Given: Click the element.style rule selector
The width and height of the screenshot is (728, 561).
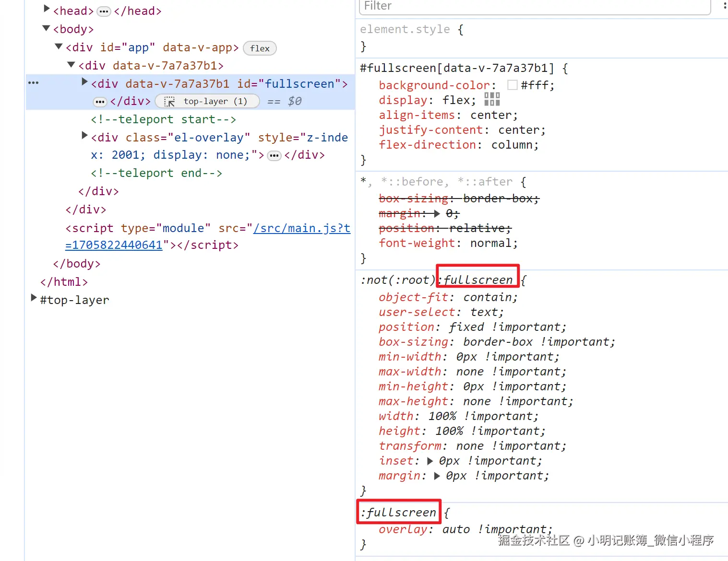Looking at the screenshot, I should tap(405, 29).
